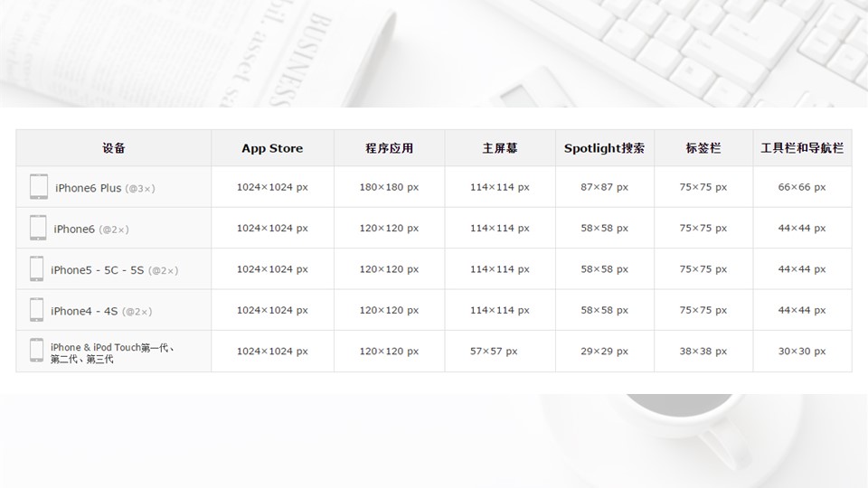
Task: Click App Store size in iPhone5 row
Action: 272,269
